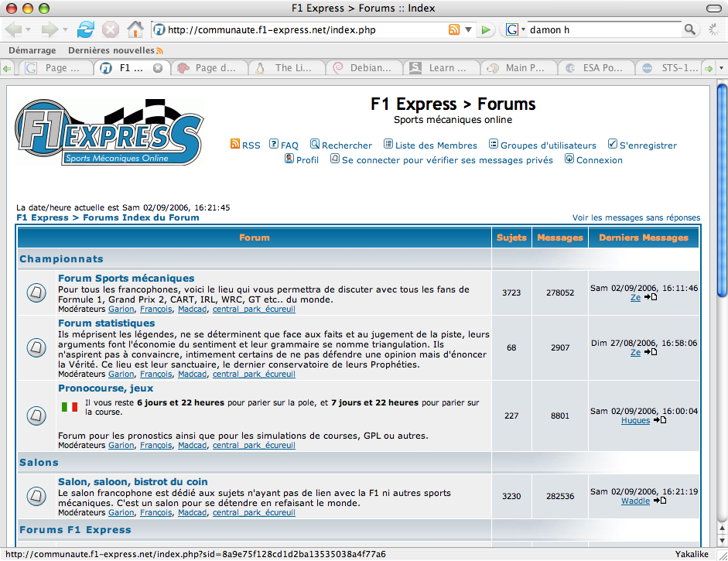View latest post icon next to Hugues

click(660, 420)
